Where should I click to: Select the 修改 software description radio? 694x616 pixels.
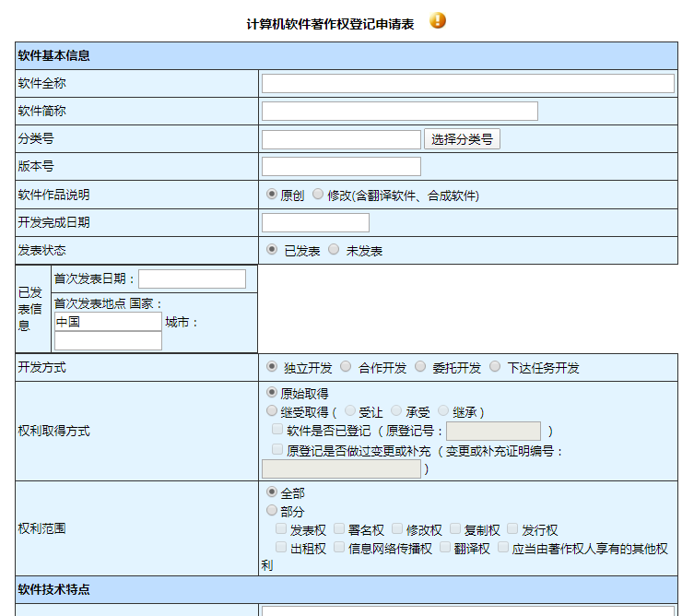pos(317,194)
